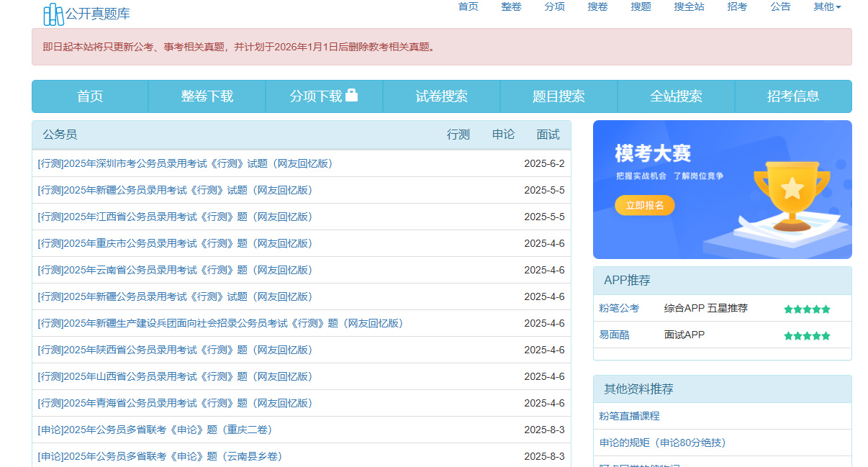Click the 2025-8-3 date on 重庆二卷 row
This screenshot has height=467, width=868.
(544, 430)
